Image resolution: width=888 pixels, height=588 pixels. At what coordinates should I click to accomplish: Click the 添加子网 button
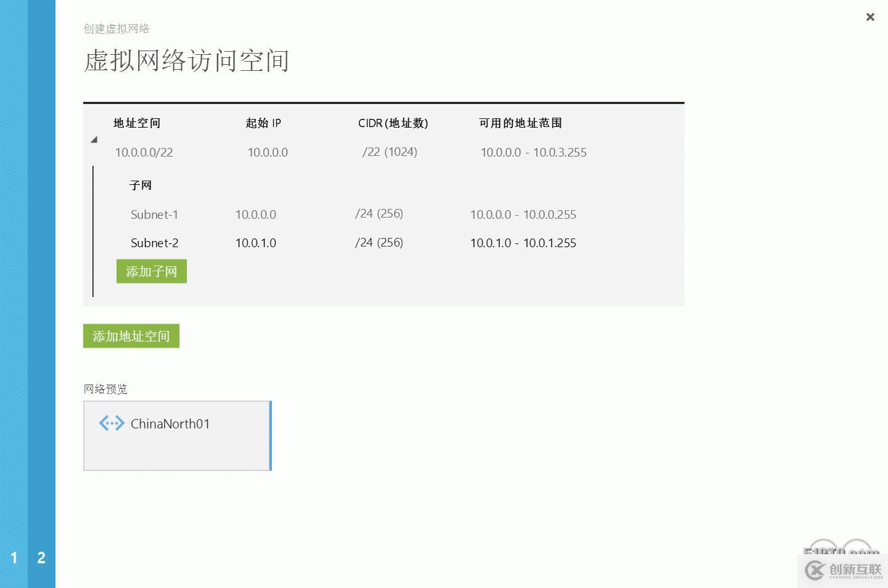coord(151,272)
